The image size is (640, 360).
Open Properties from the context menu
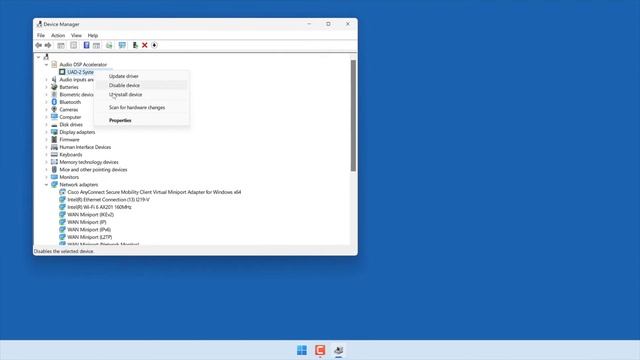pyautogui.click(x=141, y=120)
